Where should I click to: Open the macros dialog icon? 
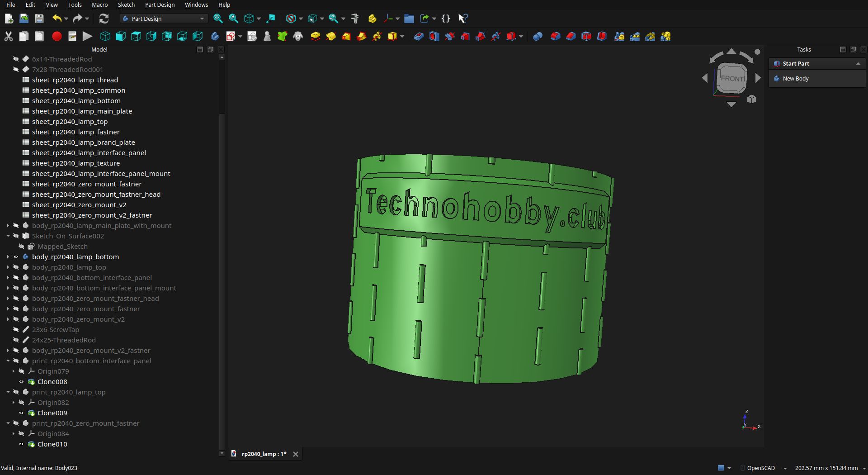[72, 37]
